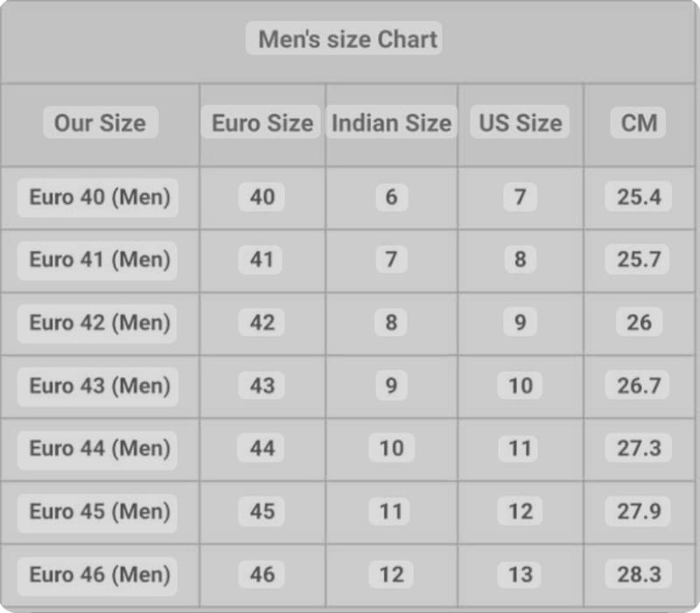This screenshot has height=613, width=700.
Task: Select the CM column header
Action: click(x=639, y=123)
